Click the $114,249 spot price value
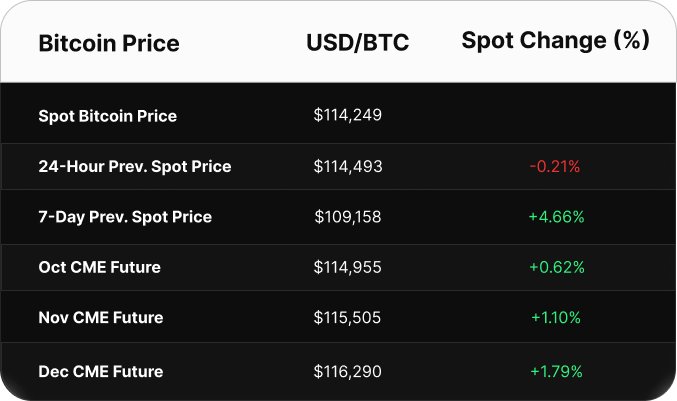 (x=348, y=116)
